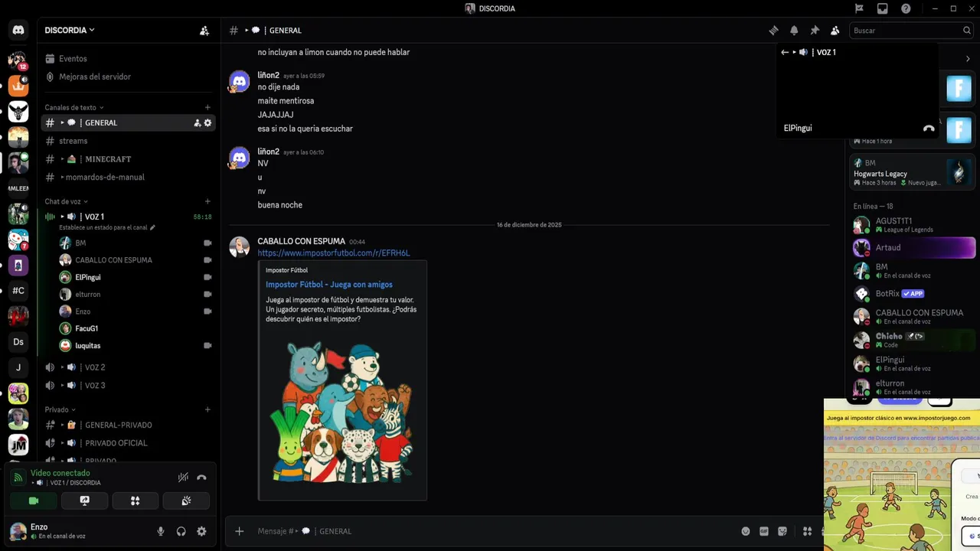Open GENERAL channel settings gear
Viewport: 980px width, 551px height.
point(207,122)
